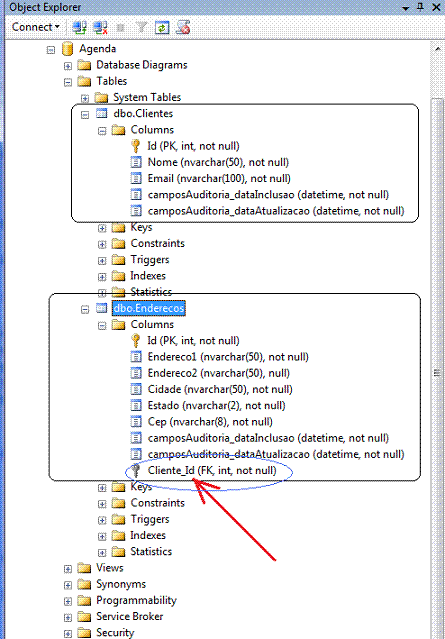Click the Filter toolbar icon
The width and height of the screenshot is (445, 639).
pos(141,27)
